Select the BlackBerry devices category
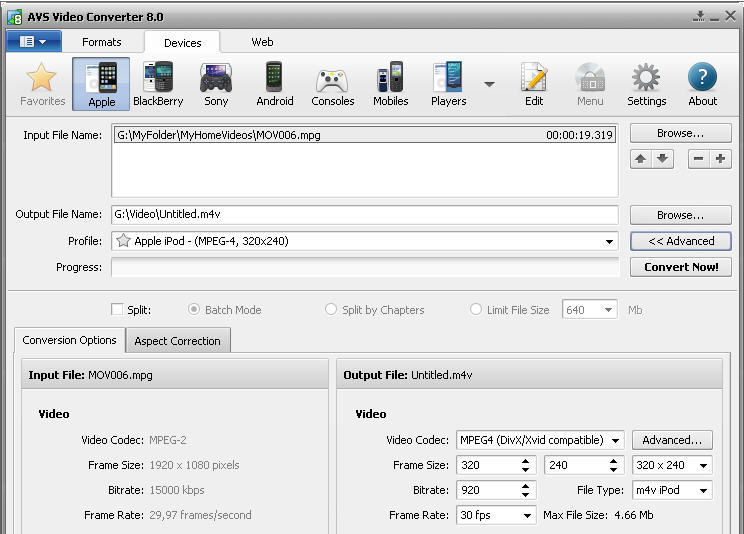Viewport: 744px width, 534px height. [x=158, y=84]
